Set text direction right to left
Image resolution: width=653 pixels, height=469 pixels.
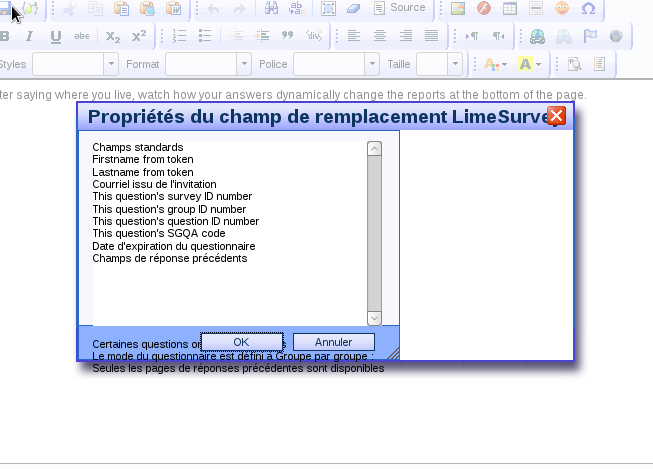[x=498, y=36]
